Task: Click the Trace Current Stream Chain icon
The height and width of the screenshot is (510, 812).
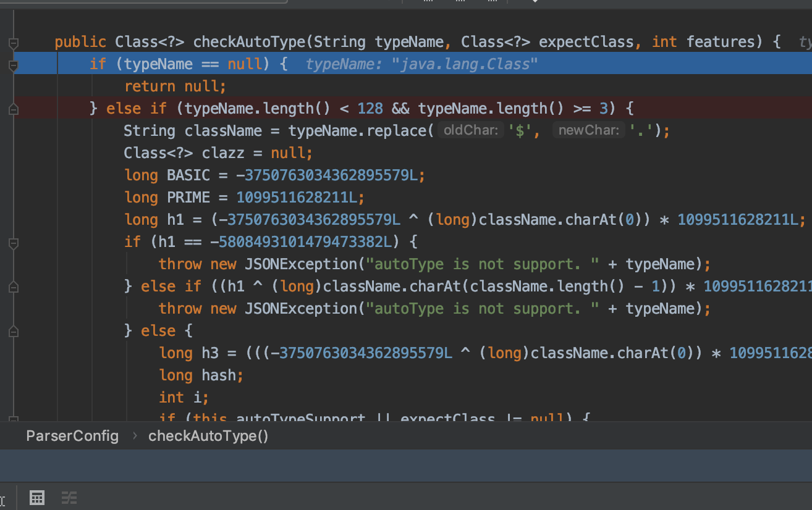Action: [69, 498]
